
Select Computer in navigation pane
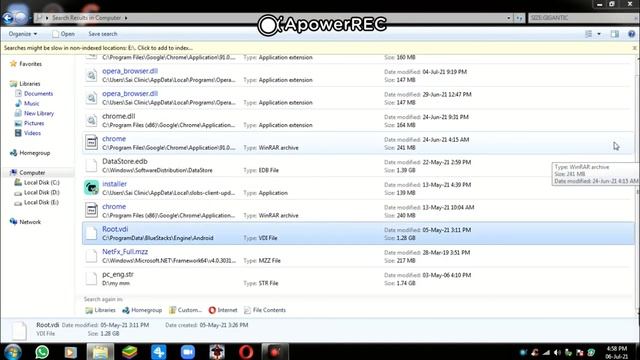(32, 173)
